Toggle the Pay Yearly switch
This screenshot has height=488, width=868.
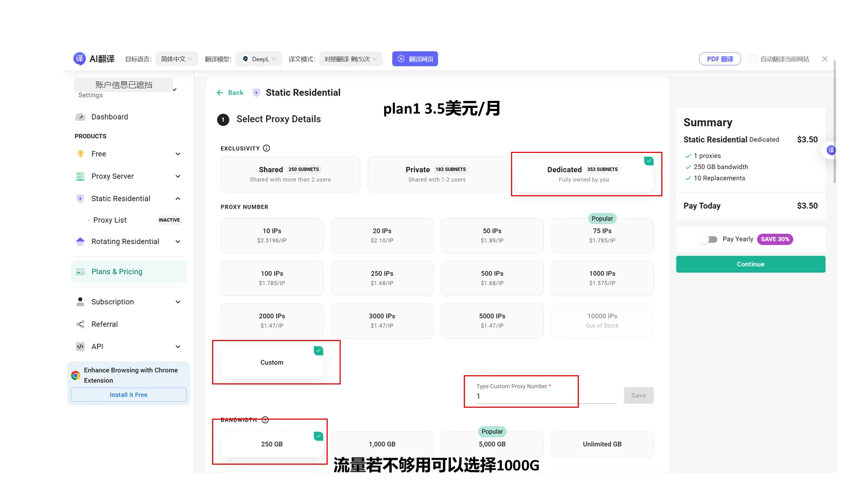pyautogui.click(x=709, y=239)
